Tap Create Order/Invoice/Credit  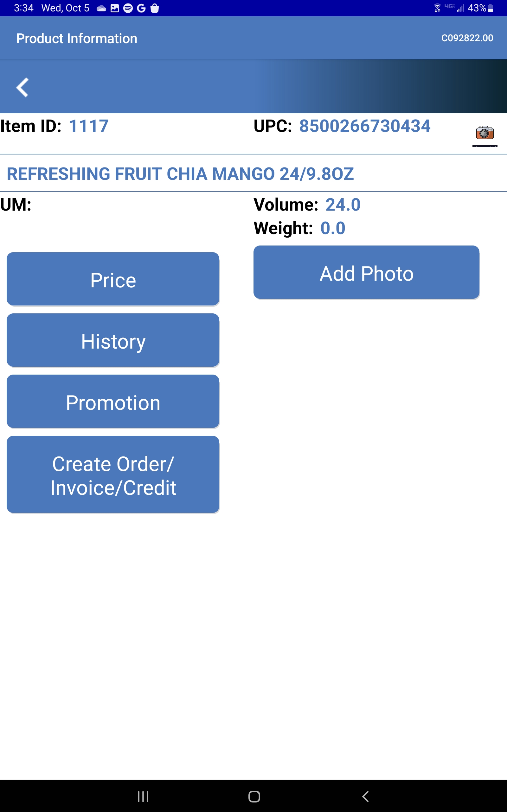(113, 475)
